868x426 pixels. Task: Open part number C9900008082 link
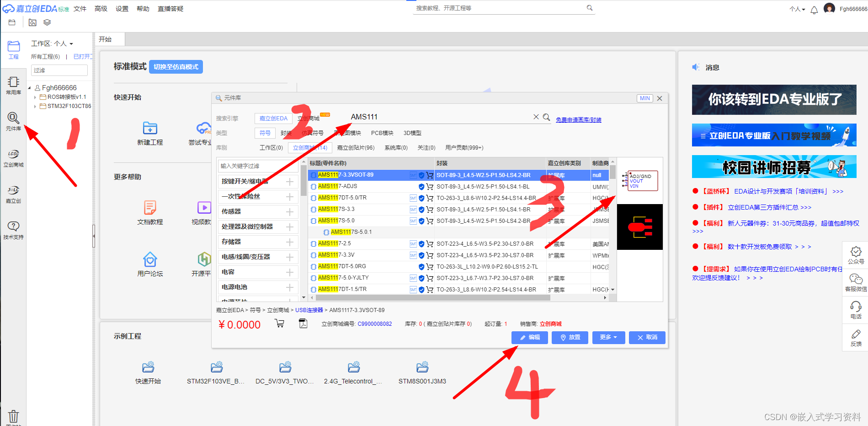(375, 324)
